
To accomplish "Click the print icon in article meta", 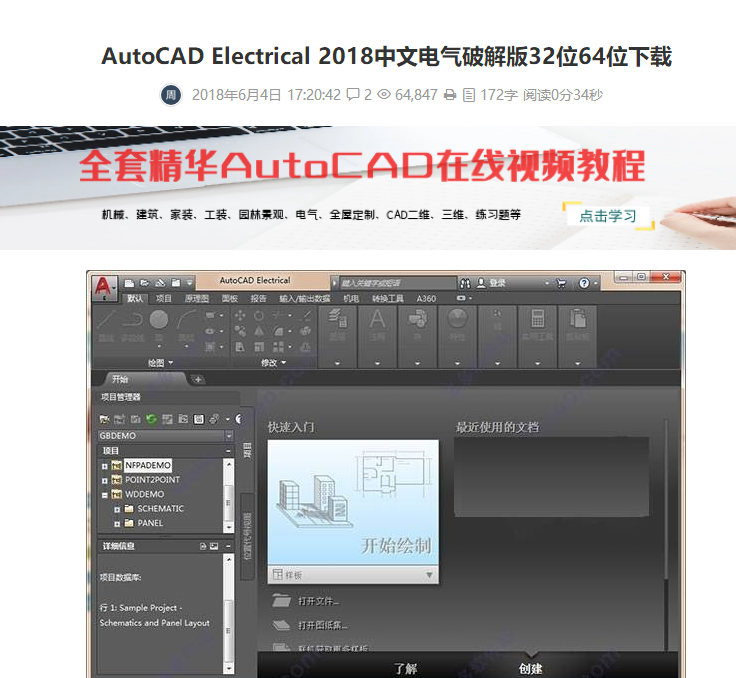I will point(450,95).
